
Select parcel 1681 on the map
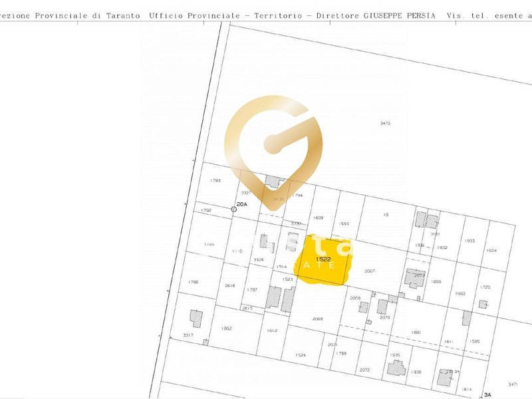416,332
